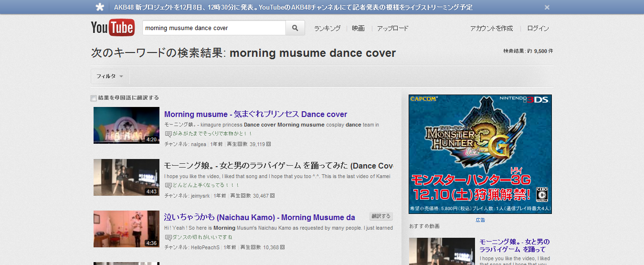This screenshot has height=265, width=644.
Task: Open the recommended video thumbnail in sidebar
Action: click(x=442, y=251)
